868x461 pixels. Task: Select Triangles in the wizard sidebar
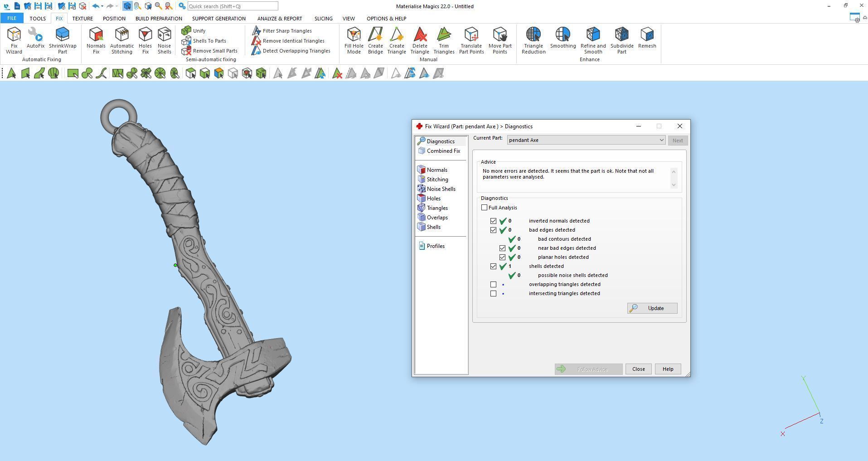pyautogui.click(x=433, y=208)
